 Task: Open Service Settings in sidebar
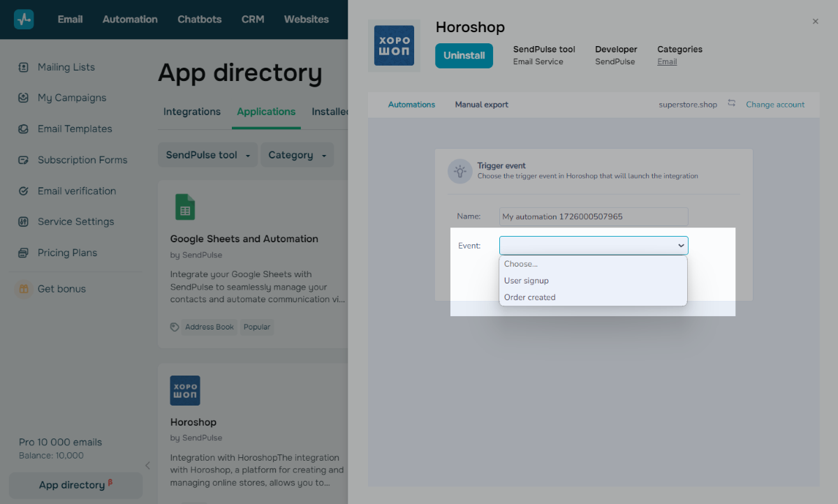coord(75,222)
